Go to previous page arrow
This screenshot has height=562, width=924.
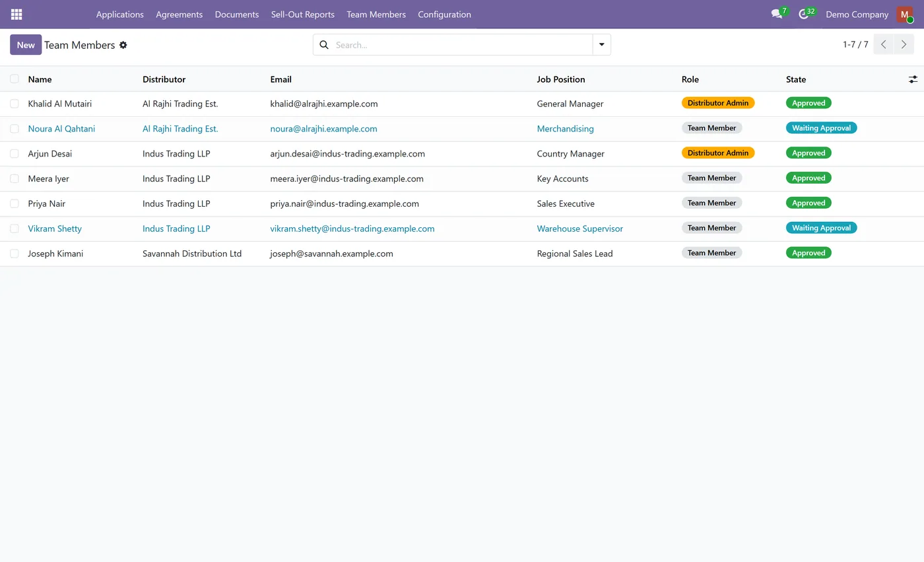[x=884, y=45]
